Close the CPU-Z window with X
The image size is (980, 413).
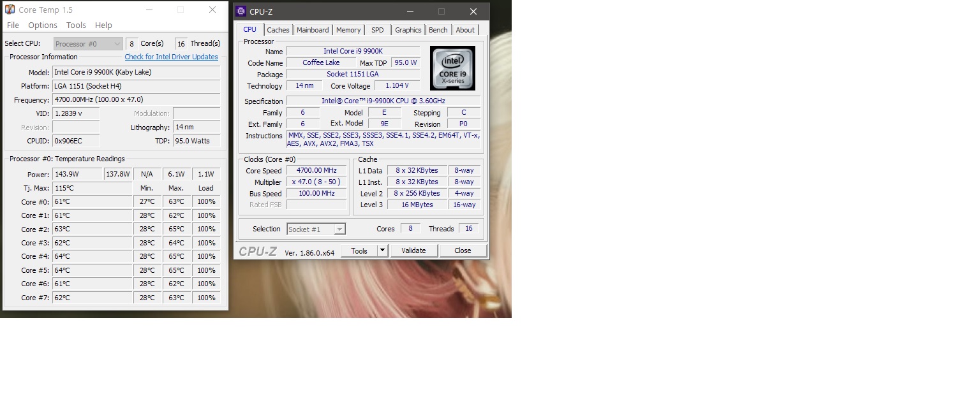tap(473, 11)
